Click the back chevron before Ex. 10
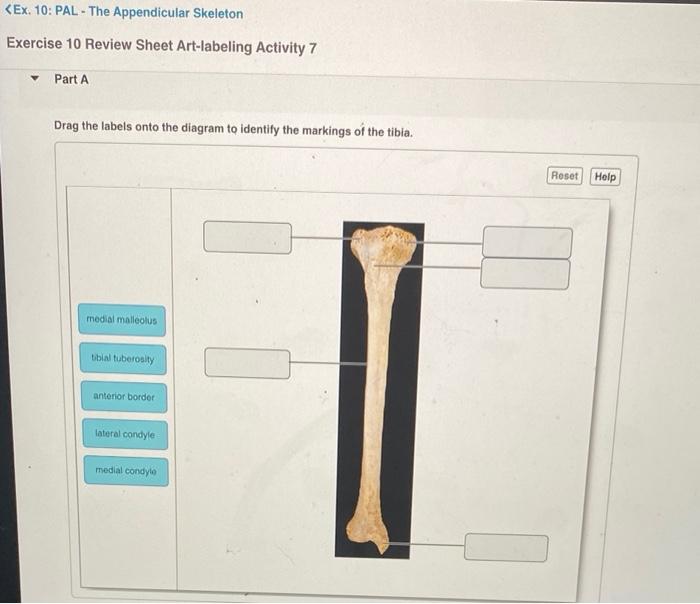This screenshot has height=604, width=700. tap(8, 9)
